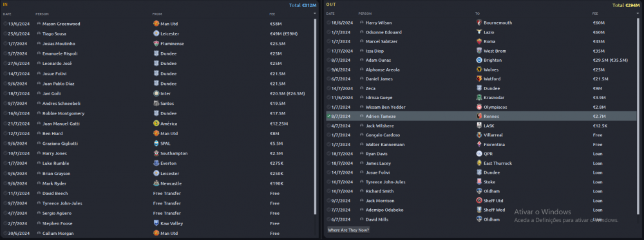Click the Inter club badge
This screenshot has width=644, height=240.
[156, 93]
